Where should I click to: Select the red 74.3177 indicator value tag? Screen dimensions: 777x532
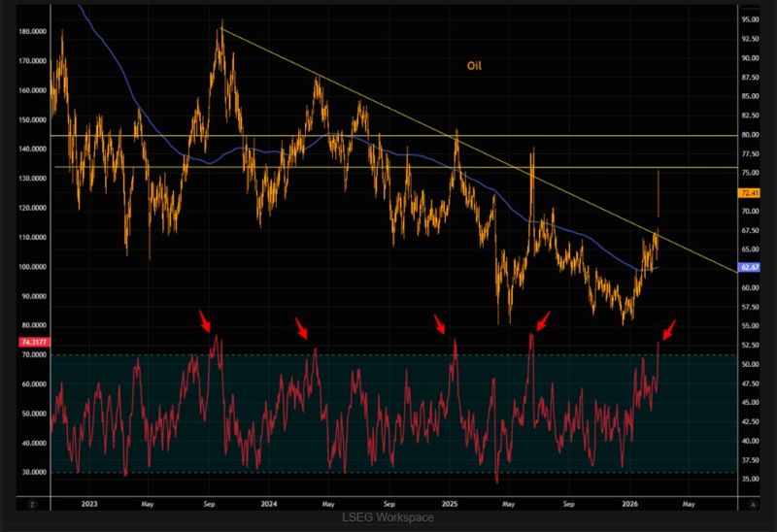point(34,343)
